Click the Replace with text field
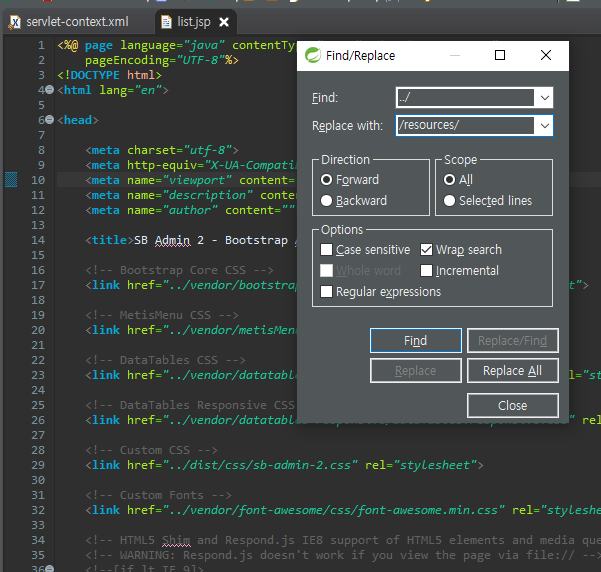This screenshot has height=572, width=601. pos(465,125)
